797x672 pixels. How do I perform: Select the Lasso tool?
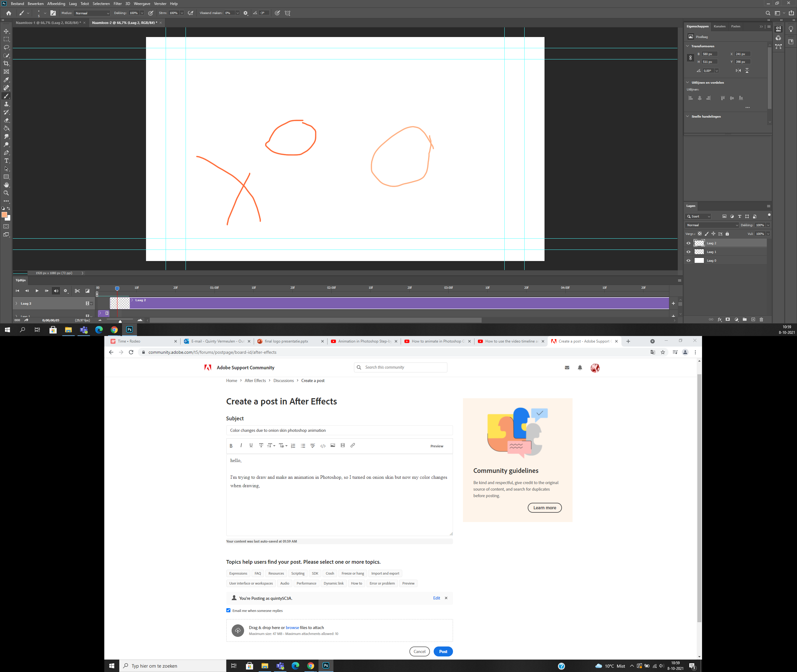tap(6, 47)
